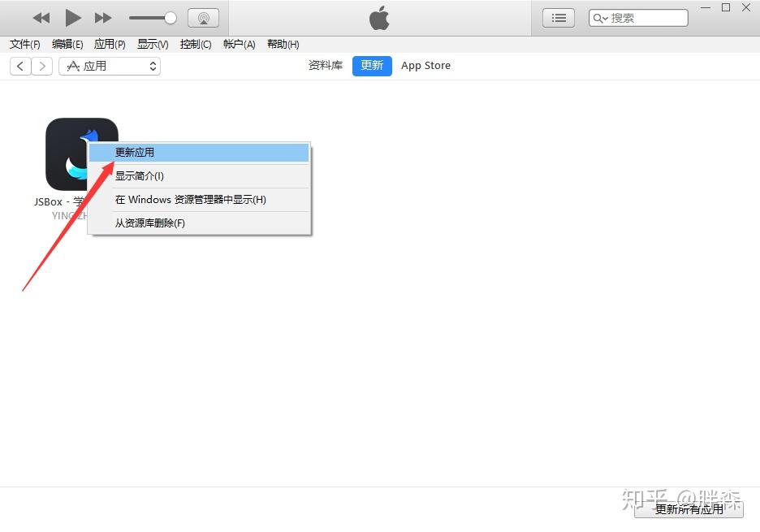Click the 更新所有应用 button
760x532 pixels.
pyautogui.click(x=689, y=510)
